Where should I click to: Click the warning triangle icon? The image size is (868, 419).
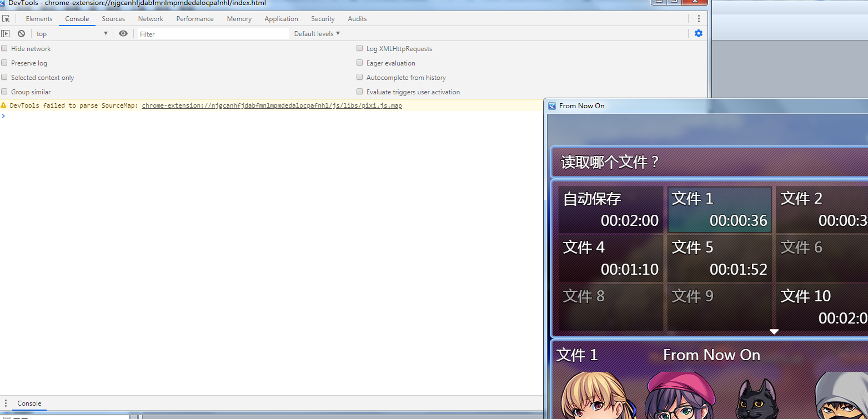pos(4,105)
